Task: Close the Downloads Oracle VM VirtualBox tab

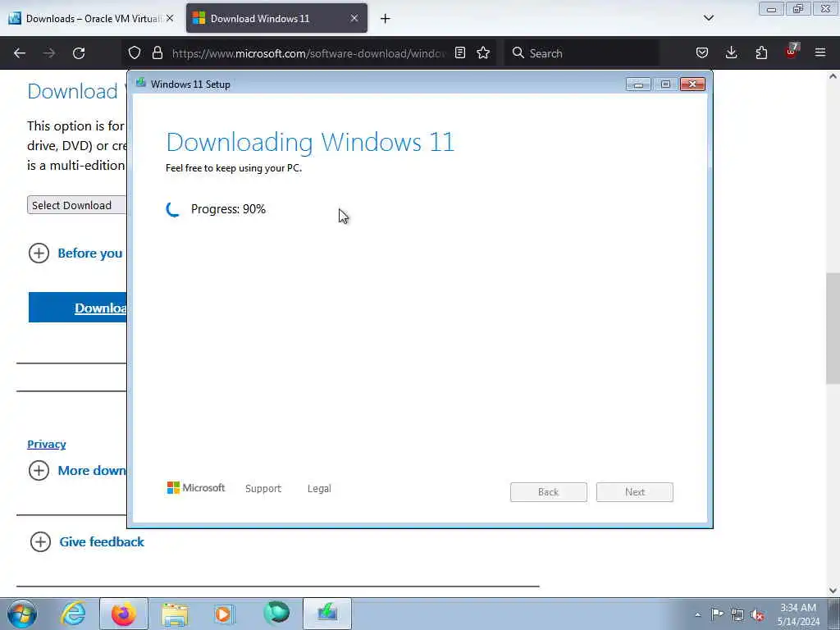Action: click(x=170, y=18)
